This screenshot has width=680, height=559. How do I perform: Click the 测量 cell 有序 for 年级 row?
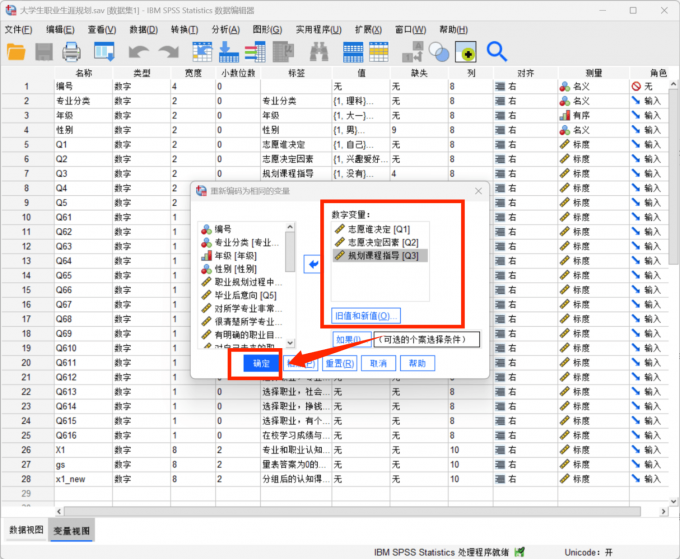593,116
